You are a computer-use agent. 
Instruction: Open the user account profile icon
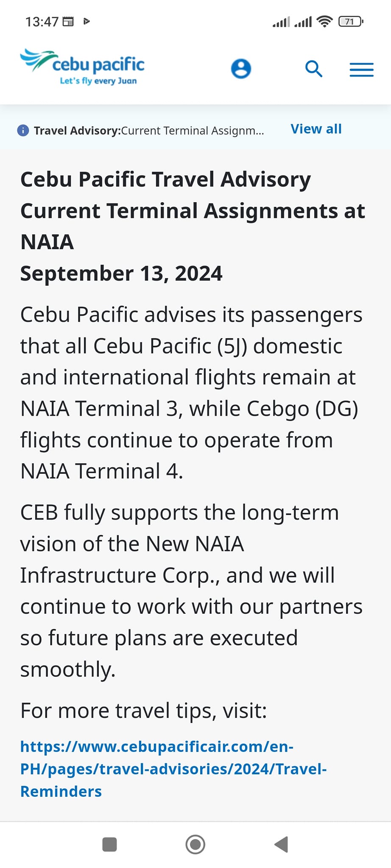click(x=241, y=69)
